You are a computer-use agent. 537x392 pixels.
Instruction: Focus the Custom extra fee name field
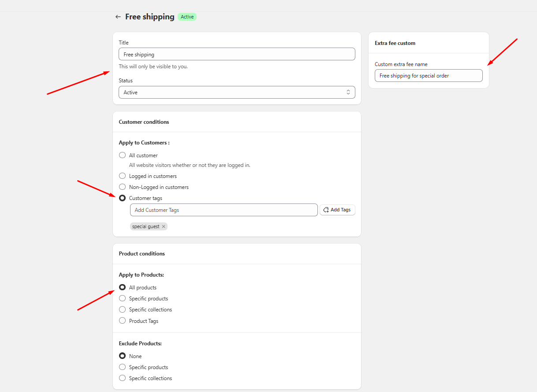click(x=428, y=76)
